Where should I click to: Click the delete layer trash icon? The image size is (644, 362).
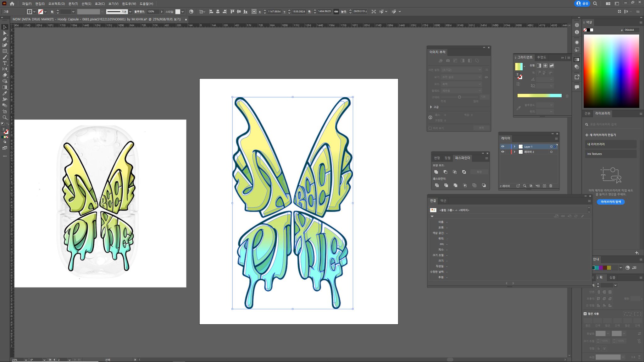(x=551, y=186)
